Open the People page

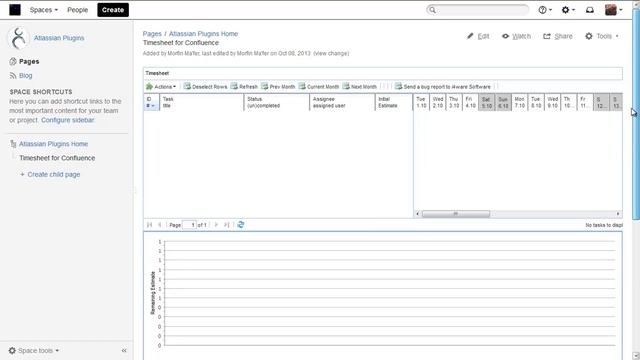[x=78, y=10]
